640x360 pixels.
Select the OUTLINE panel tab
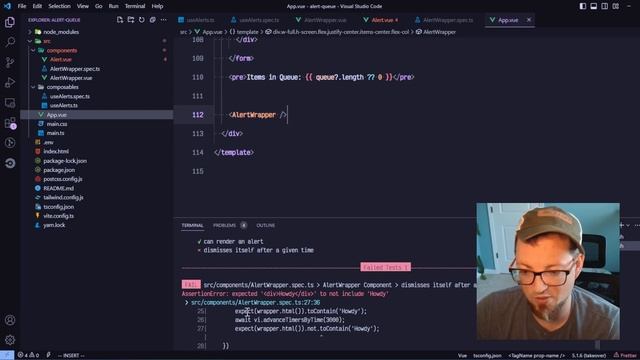pyautogui.click(x=265, y=225)
